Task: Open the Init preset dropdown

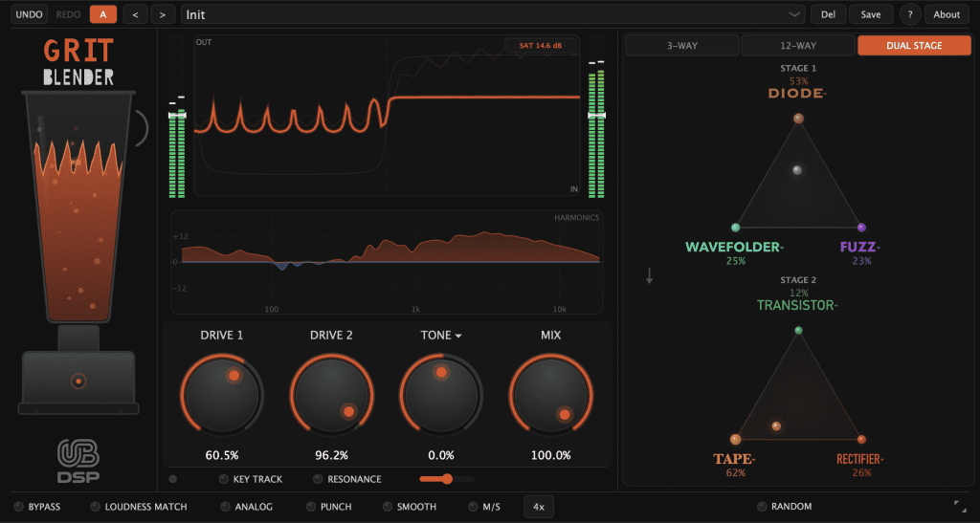Action: click(x=493, y=14)
